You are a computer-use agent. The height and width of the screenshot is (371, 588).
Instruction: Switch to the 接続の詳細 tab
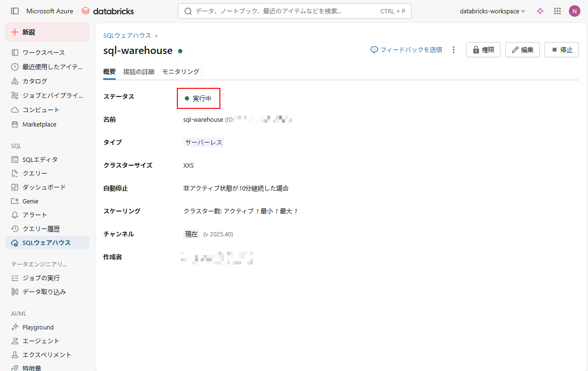point(139,72)
